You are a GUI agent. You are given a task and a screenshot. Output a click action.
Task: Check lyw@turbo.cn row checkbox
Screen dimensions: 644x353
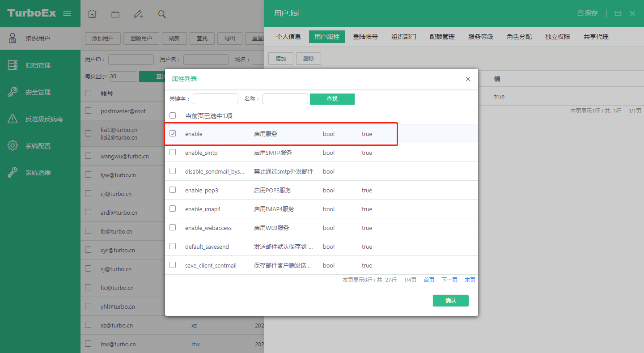tap(88, 175)
